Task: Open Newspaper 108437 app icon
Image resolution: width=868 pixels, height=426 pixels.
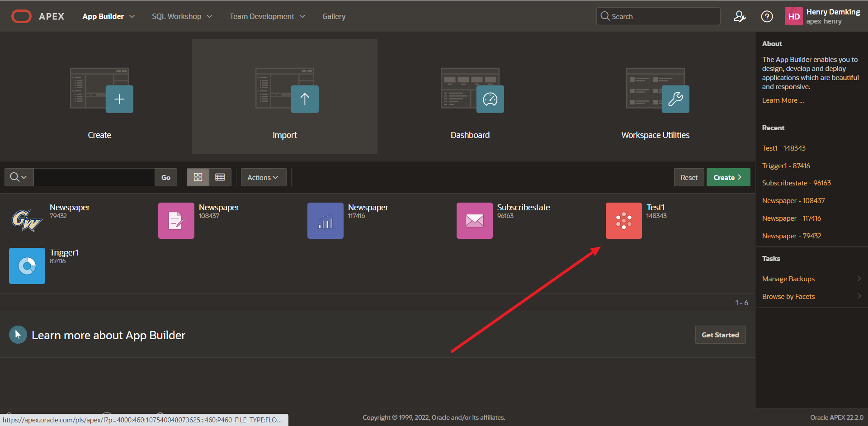Action: (176, 221)
